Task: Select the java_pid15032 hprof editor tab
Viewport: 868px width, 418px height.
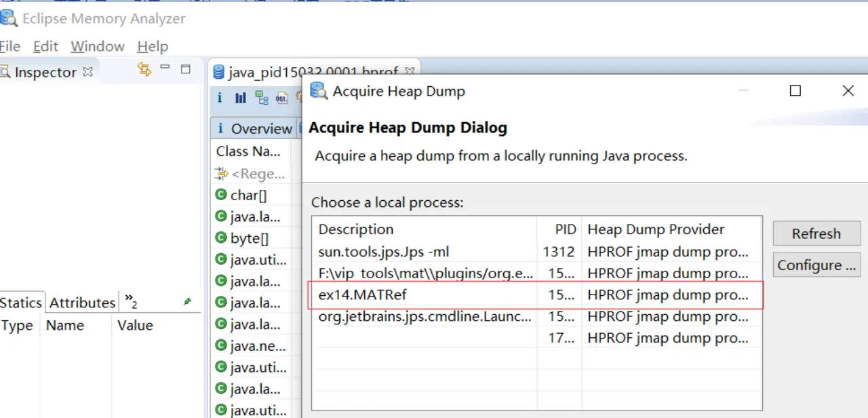Action: click(314, 72)
